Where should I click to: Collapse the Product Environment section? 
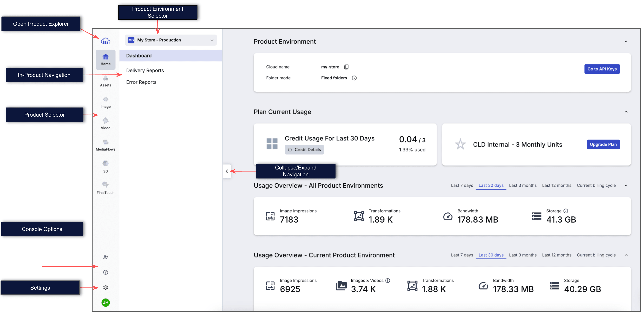pyautogui.click(x=626, y=42)
